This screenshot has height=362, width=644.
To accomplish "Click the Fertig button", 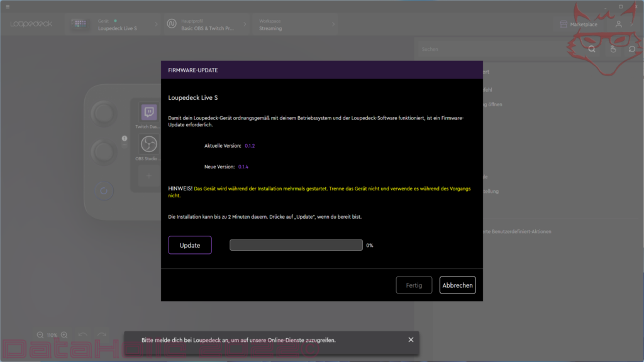I will coord(414,285).
